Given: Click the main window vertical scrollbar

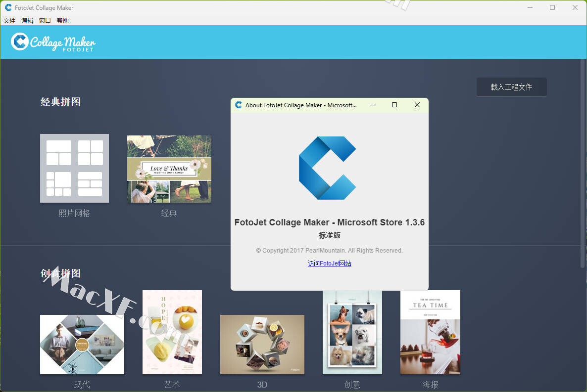Looking at the screenshot, I should 583,163.
